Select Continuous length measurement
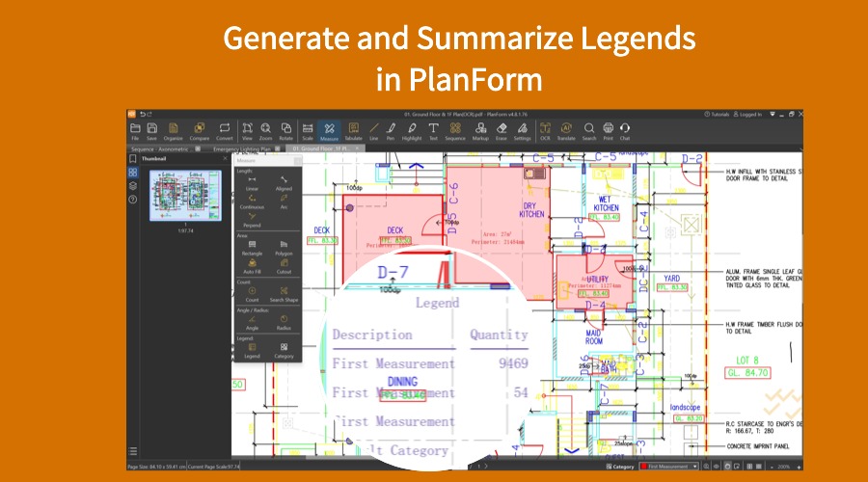This screenshot has height=482, width=868. click(252, 202)
